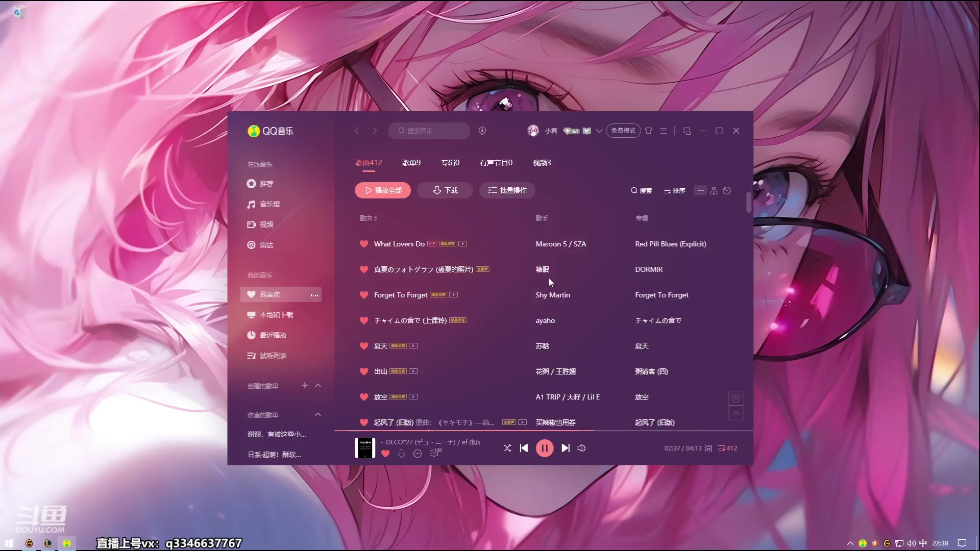Expand the profile dropdown next to username 小君
Screen dimensions: 980x551
[599, 131]
